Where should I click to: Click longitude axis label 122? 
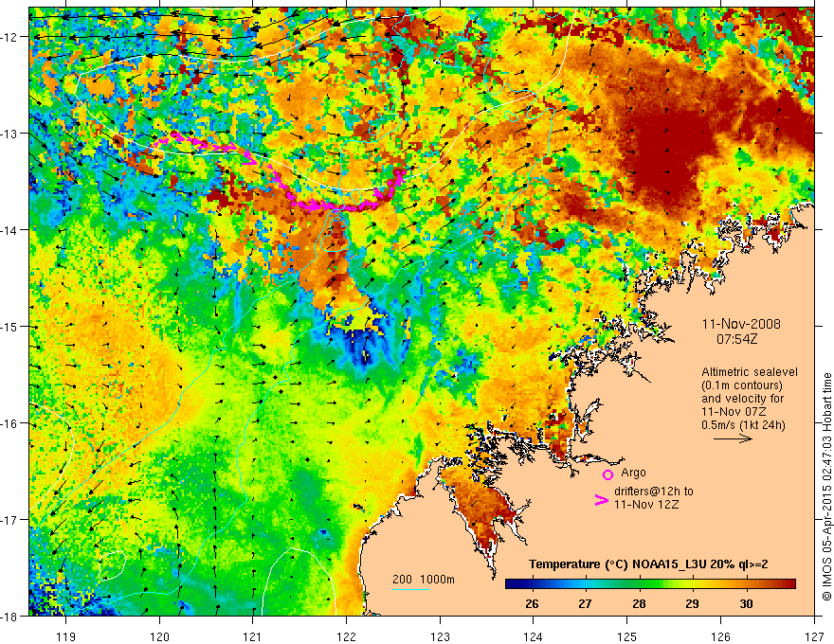346,636
